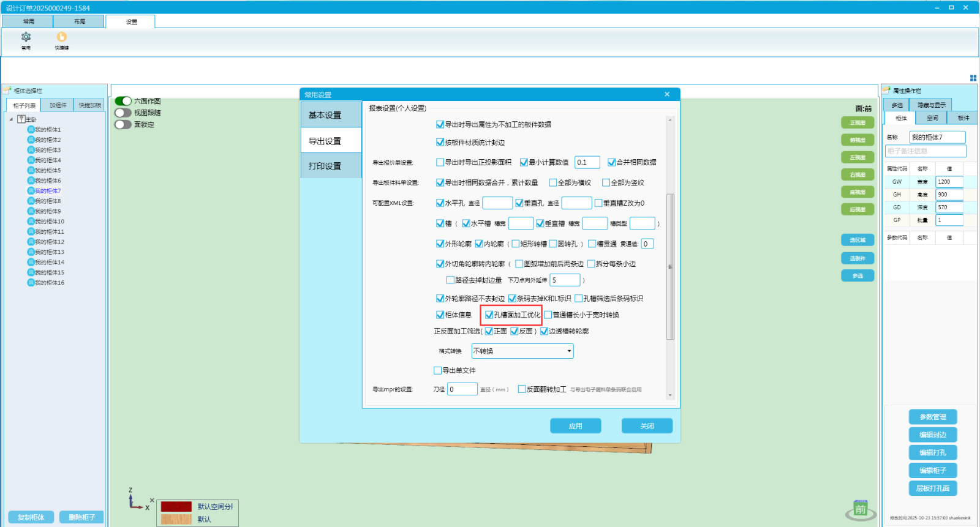
Task: Open the 格式转换 dropdown showing 不转换
Action: coord(522,351)
